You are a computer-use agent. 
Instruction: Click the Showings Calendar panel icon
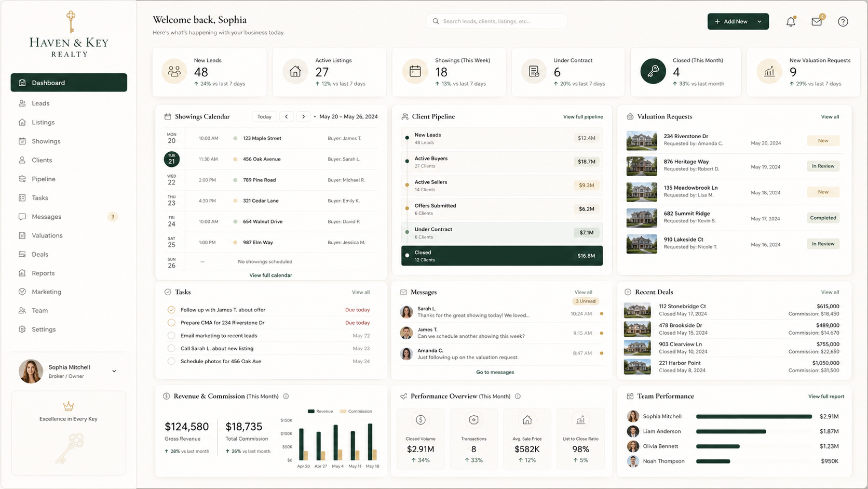coord(168,116)
